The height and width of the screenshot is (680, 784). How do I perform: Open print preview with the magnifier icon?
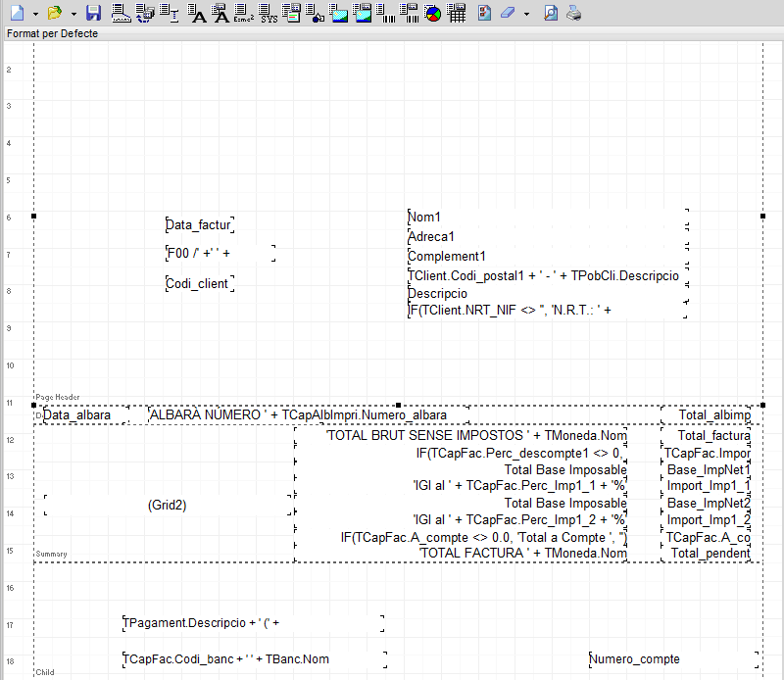[551, 13]
